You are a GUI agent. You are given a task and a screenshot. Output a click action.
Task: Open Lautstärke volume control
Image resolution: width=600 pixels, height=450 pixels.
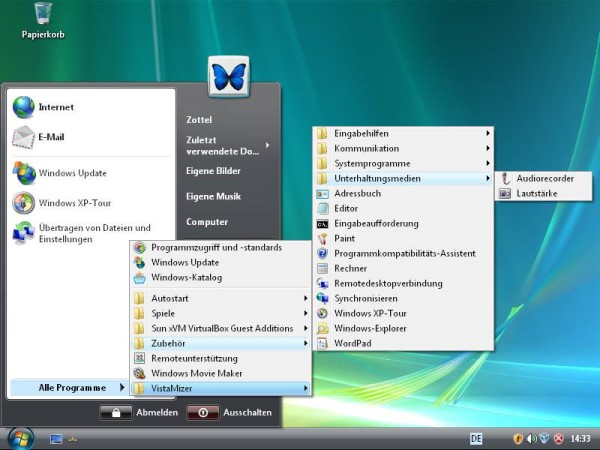point(537,193)
